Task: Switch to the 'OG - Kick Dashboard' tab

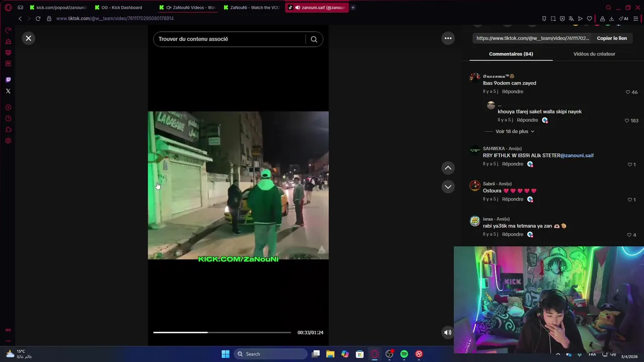Action: coord(122,8)
